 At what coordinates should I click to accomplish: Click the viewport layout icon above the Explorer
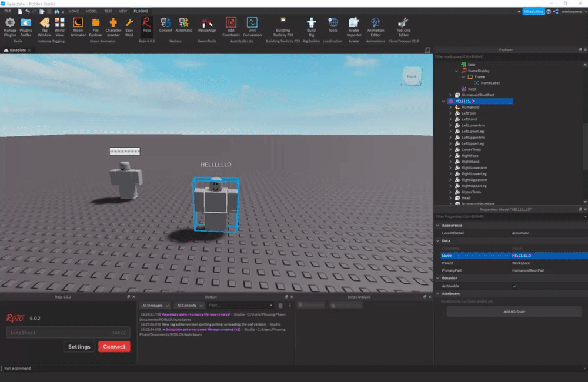pyautogui.click(x=427, y=50)
